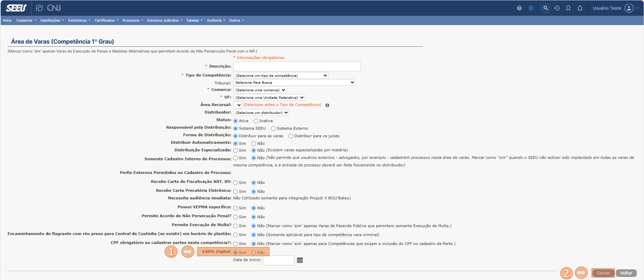
Task: Select Status Ativa radio
Action: [235, 121]
